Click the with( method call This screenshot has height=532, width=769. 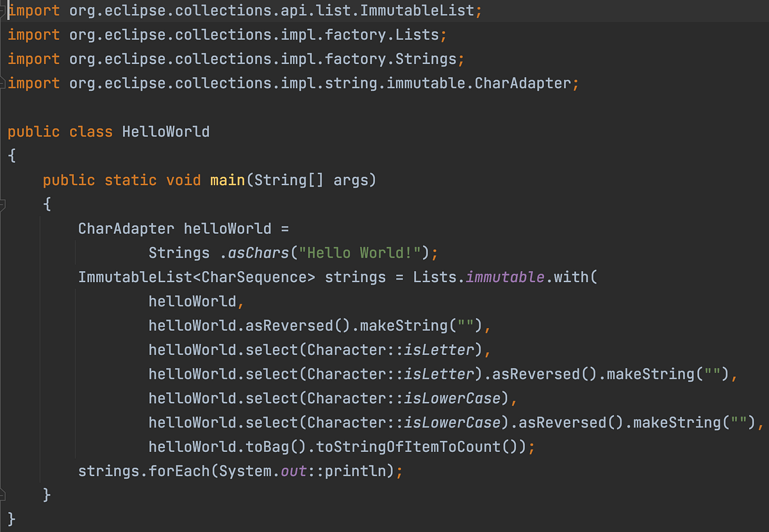click(x=576, y=278)
